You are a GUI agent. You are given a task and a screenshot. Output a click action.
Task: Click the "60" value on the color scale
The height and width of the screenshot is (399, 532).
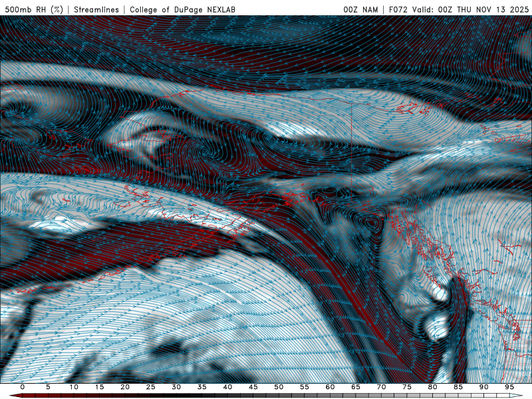[x=330, y=387]
